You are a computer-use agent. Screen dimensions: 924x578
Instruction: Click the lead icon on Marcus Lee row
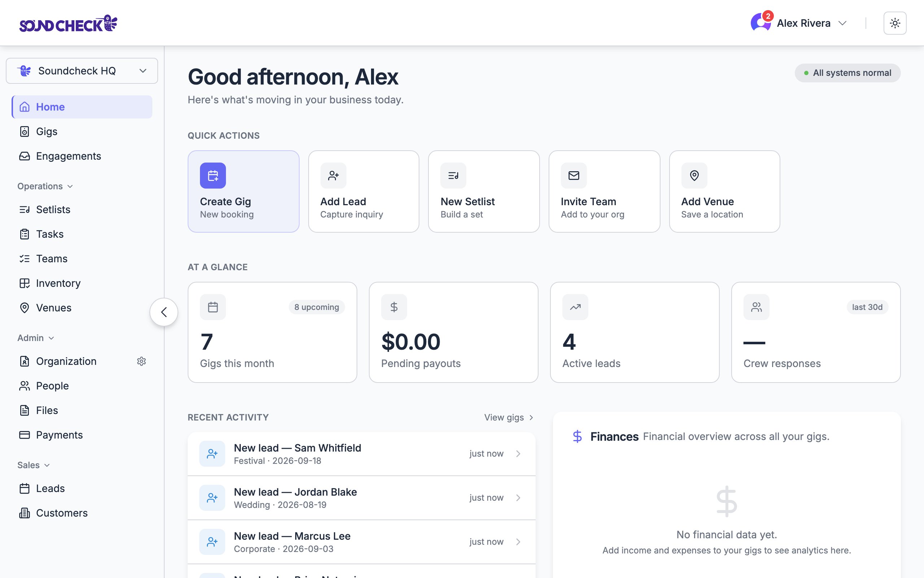(212, 542)
